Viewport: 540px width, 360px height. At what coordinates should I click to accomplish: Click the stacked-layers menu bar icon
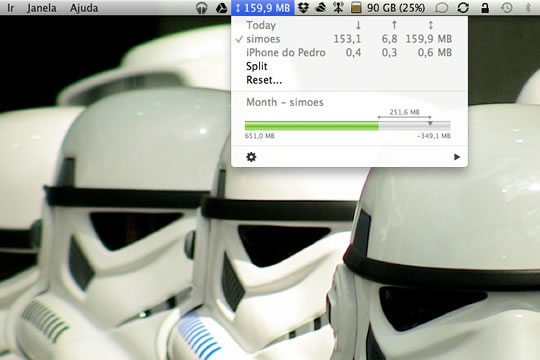(321, 8)
